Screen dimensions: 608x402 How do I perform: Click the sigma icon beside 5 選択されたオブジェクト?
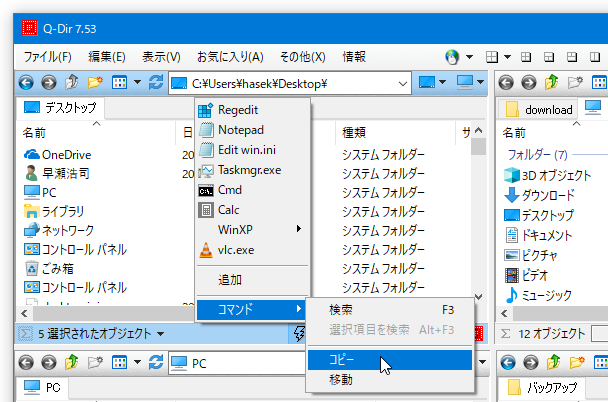point(26,333)
